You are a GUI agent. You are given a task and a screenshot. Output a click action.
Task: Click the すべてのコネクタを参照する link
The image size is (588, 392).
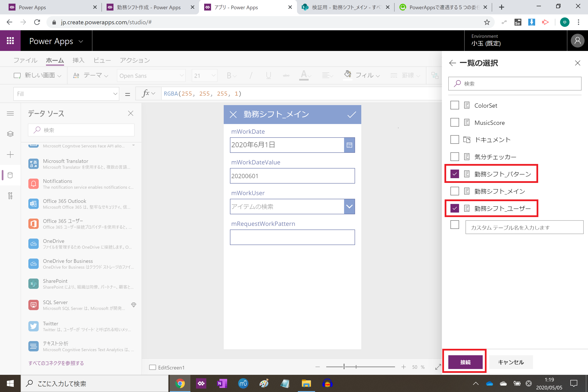[x=56, y=363]
